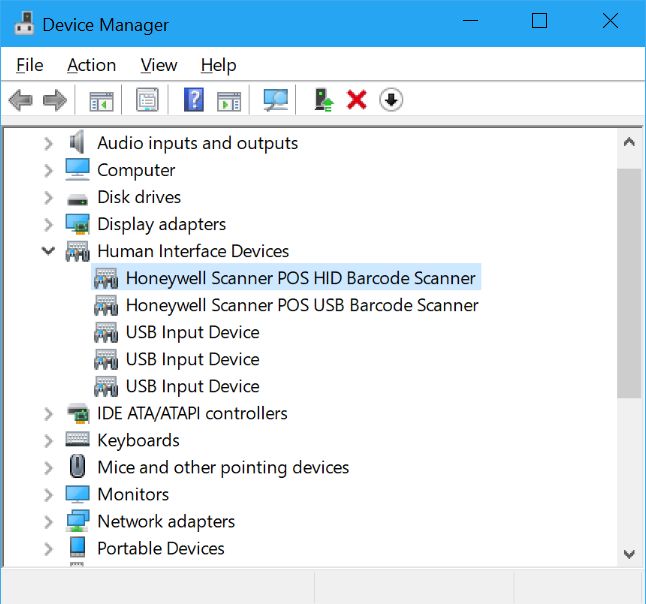The width and height of the screenshot is (646, 604).
Task: Click Show/Hide Console Tree toolbar icon
Action: (x=101, y=101)
